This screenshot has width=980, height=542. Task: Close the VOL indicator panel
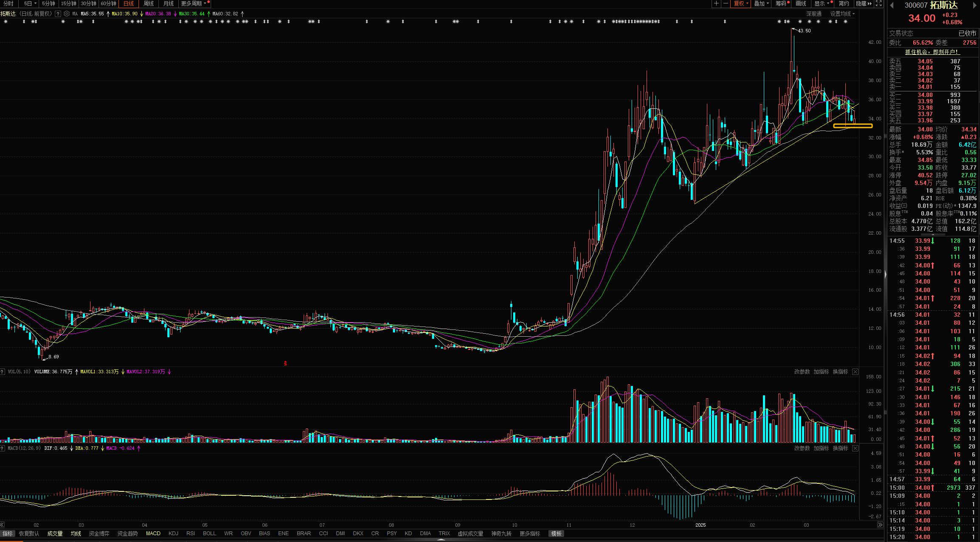click(855, 372)
